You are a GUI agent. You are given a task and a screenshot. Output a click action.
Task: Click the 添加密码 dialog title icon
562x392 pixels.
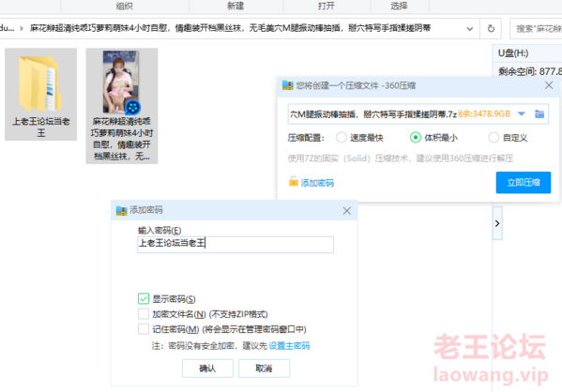122,210
